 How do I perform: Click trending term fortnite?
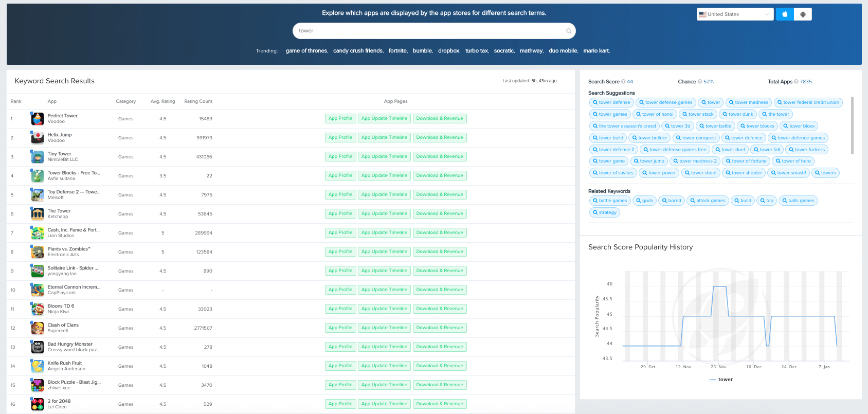(398, 51)
